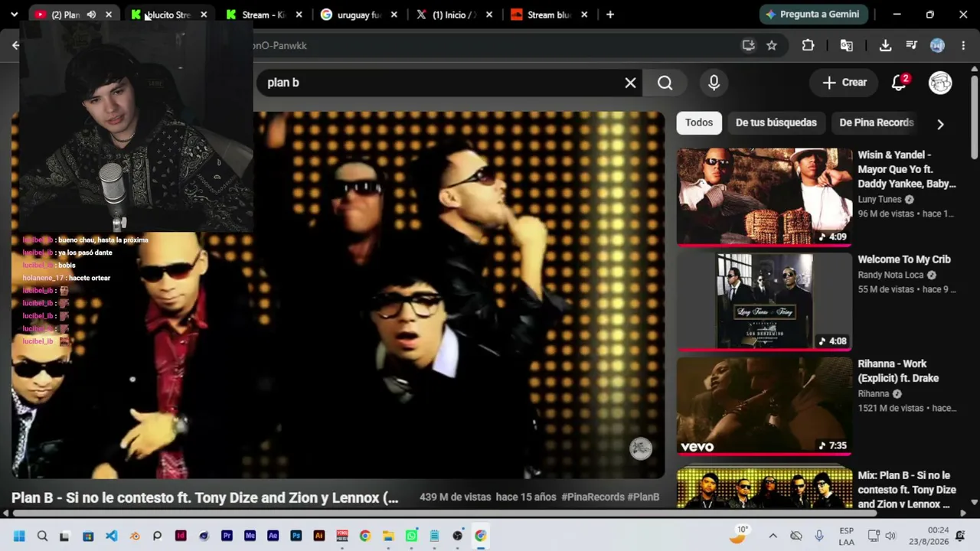This screenshot has width=980, height=551.
Task: Show more filter chips with right arrow
Action: [940, 123]
